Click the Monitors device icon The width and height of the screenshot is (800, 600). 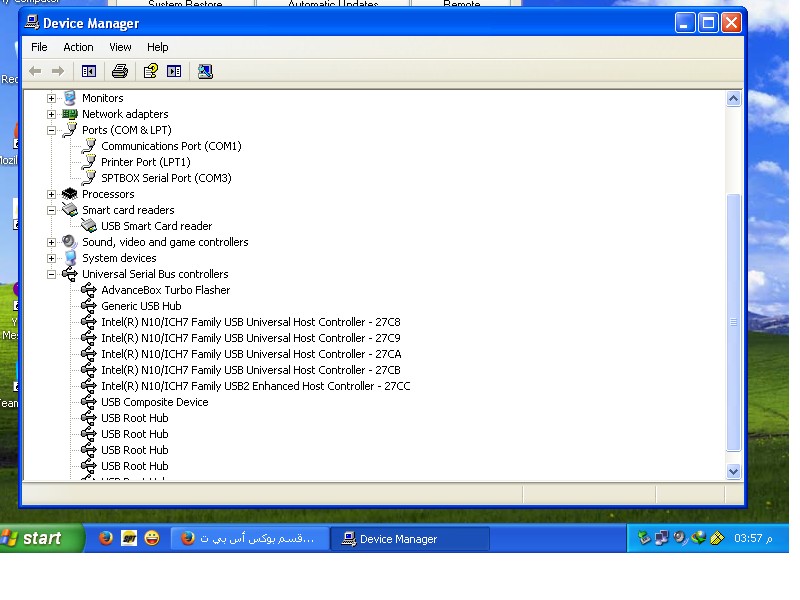pos(70,98)
